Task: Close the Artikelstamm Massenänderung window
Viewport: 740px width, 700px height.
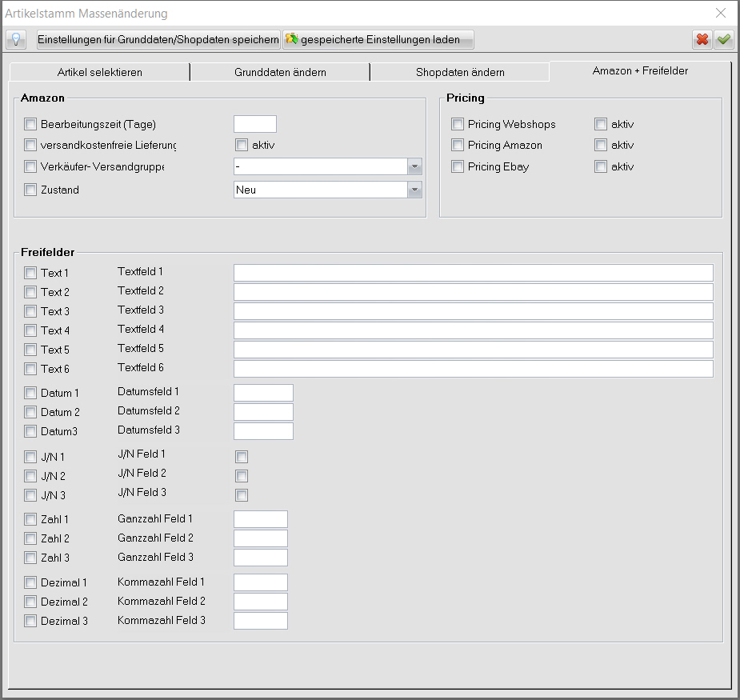Action: pos(721,14)
